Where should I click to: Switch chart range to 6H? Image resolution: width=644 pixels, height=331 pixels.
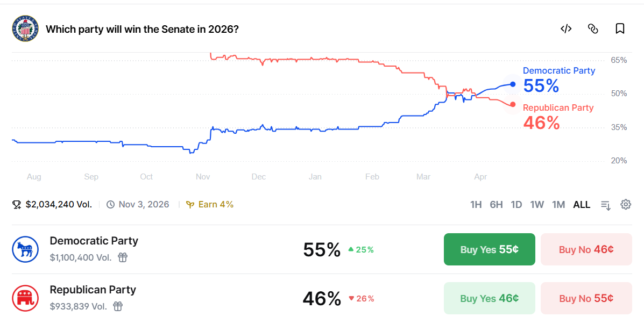click(496, 205)
